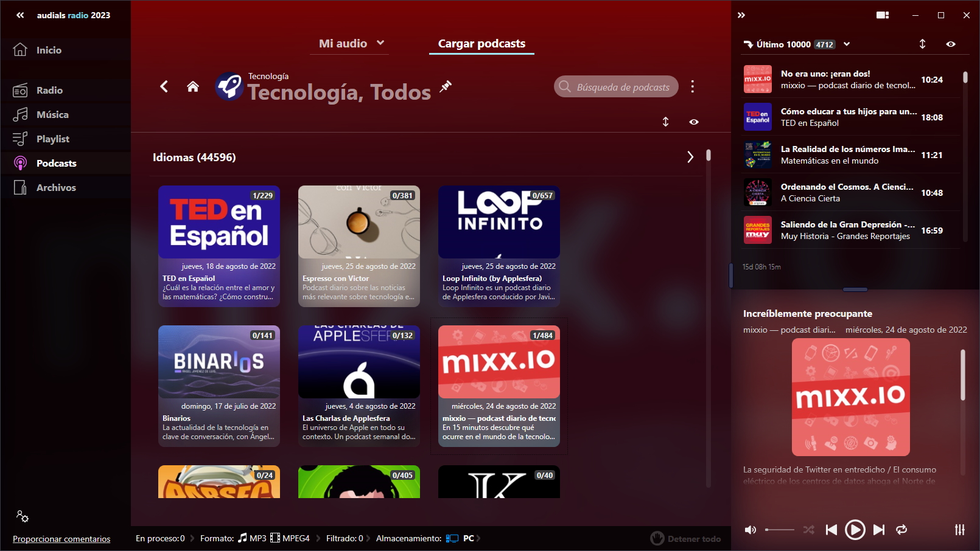The width and height of the screenshot is (980, 551).
Task: Click the Búsqueda de podcasts field
Action: coord(616,86)
